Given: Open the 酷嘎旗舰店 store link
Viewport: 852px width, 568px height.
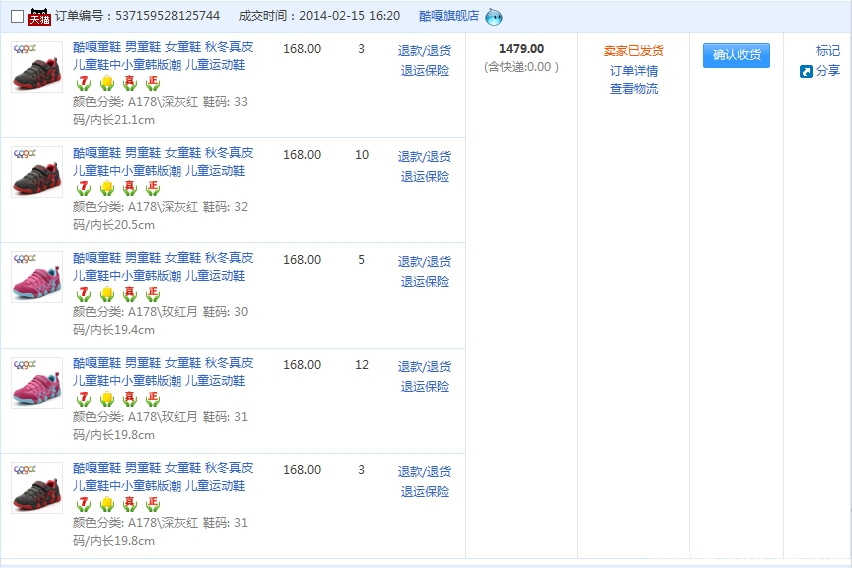Looking at the screenshot, I should [x=449, y=16].
